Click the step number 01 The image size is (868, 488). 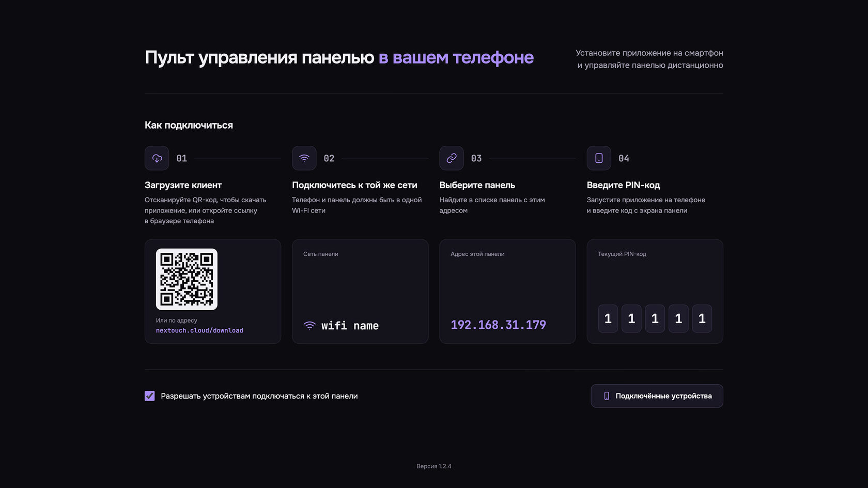(x=182, y=158)
